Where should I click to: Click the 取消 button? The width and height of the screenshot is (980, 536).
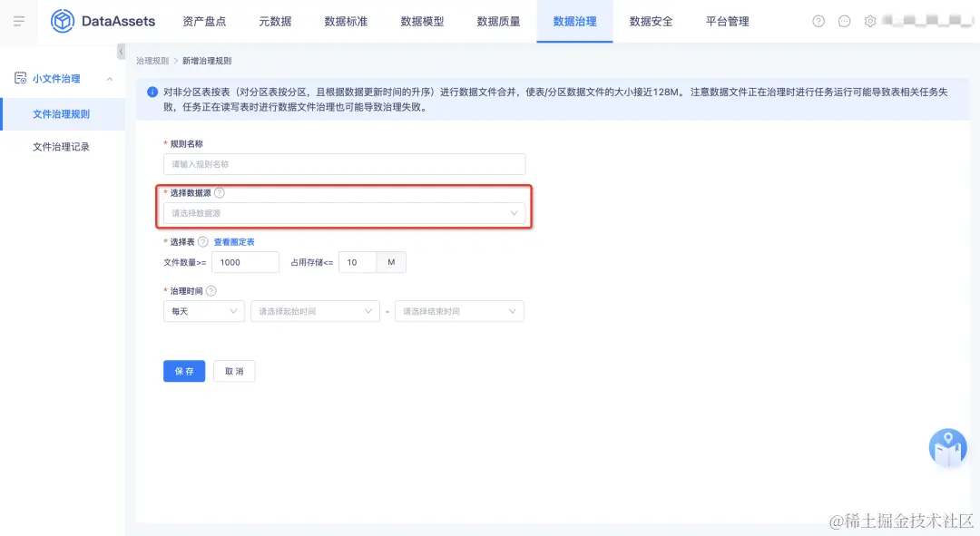[234, 371]
